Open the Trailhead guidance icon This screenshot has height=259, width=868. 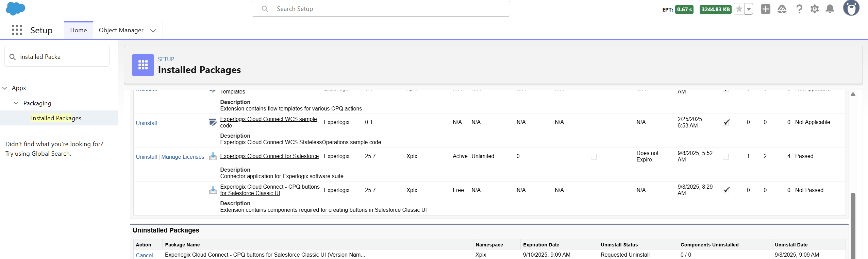(x=782, y=9)
